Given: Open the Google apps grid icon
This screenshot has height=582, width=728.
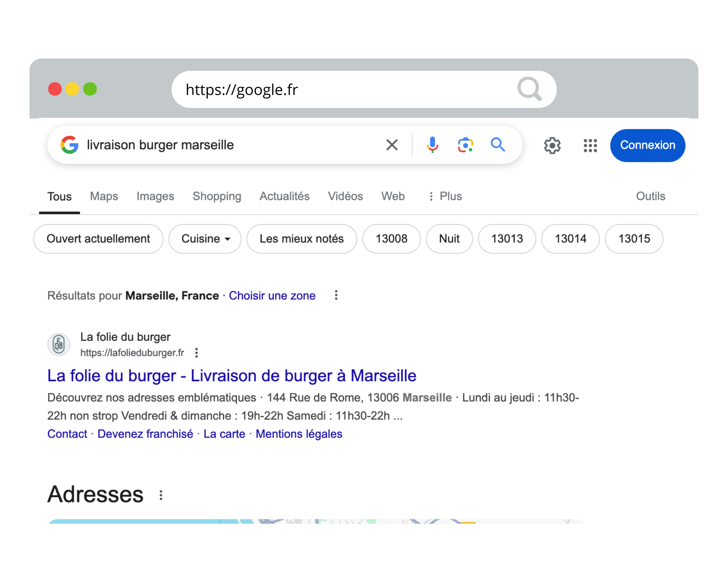Looking at the screenshot, I should [590, 145].
